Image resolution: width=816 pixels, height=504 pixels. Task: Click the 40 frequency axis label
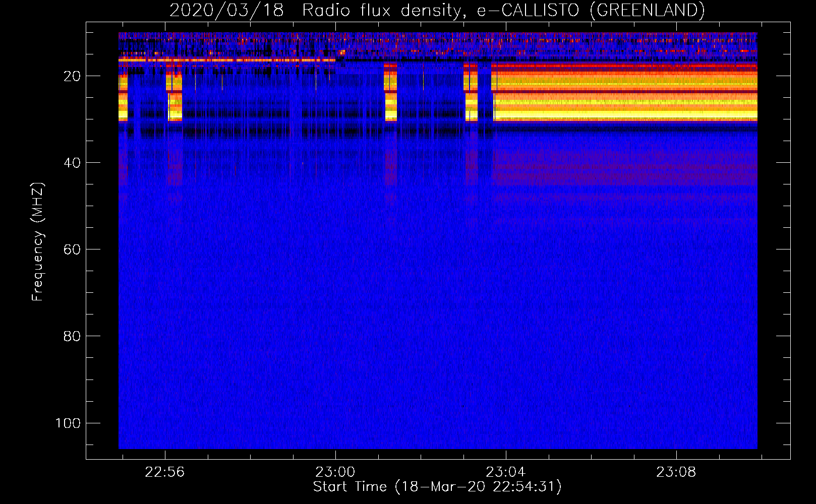[72, 163]
